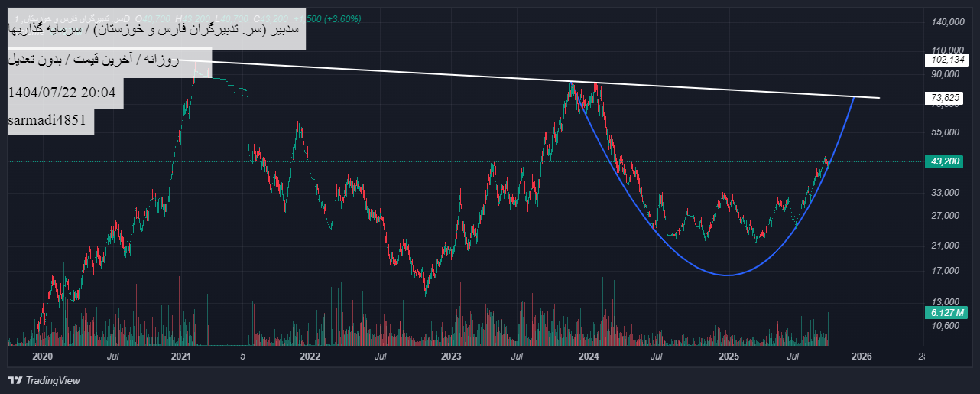Click the 2020 label on time axis

tap(42, 357)
